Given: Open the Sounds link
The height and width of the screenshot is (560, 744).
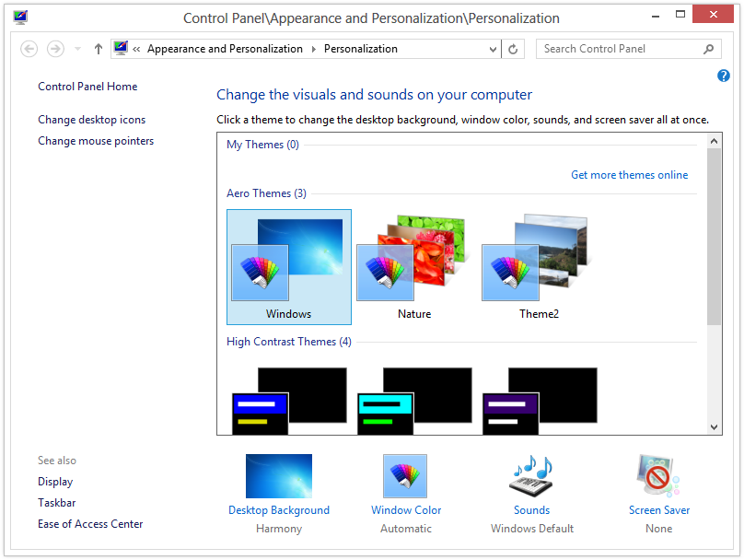Looking at the screenshot, I should pyautogui.click(x=532, y=510).
